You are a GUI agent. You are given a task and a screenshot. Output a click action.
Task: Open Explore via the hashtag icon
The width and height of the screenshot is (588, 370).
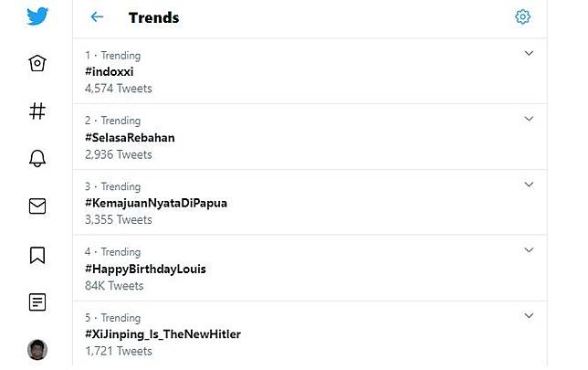tap(37, 111)
